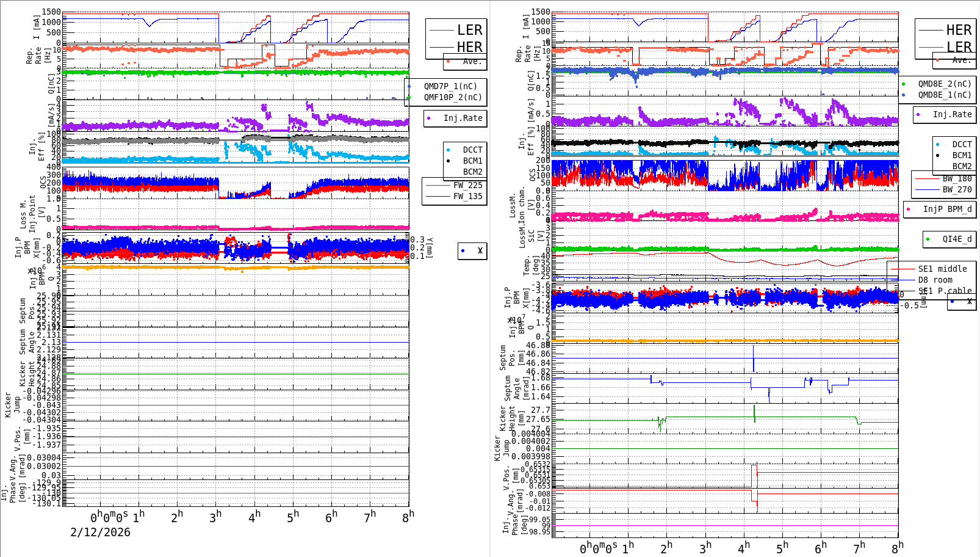
Task: Click the Ave. legend entry in right plot
Action: point(962,60)
